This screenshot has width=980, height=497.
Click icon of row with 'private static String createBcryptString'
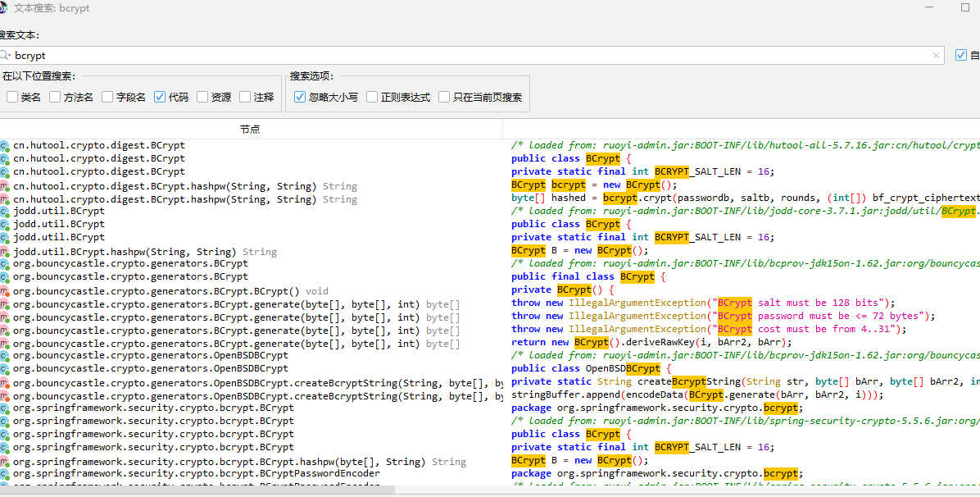click(x=4, y=384)
